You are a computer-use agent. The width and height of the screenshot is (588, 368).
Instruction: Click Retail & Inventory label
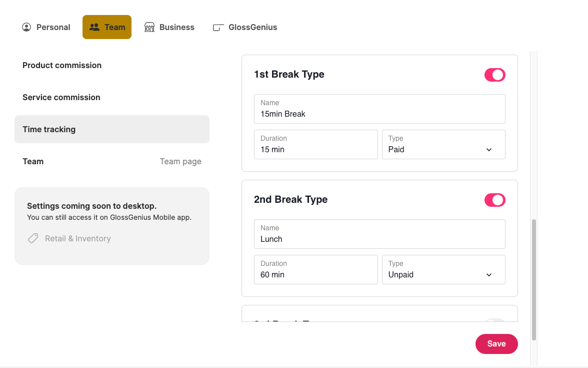tap(78, 238)
